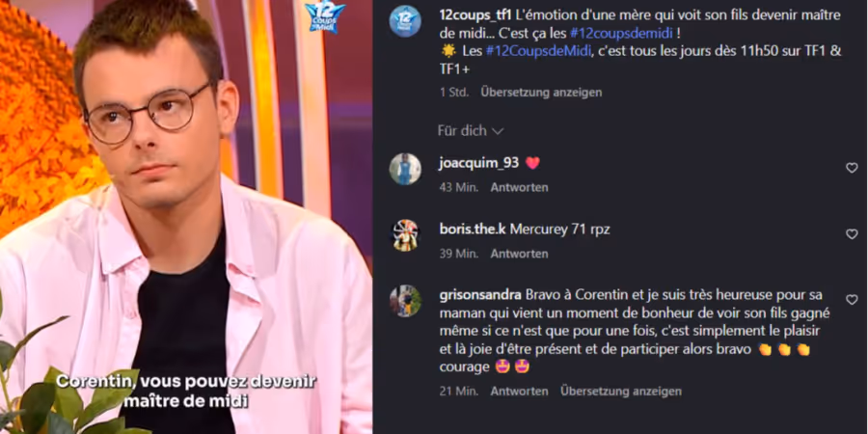Expand the 'Für dich' comment sorting dropdown
Image resolution: width=868 pixels, height=434 pixels.
[471, 130]
